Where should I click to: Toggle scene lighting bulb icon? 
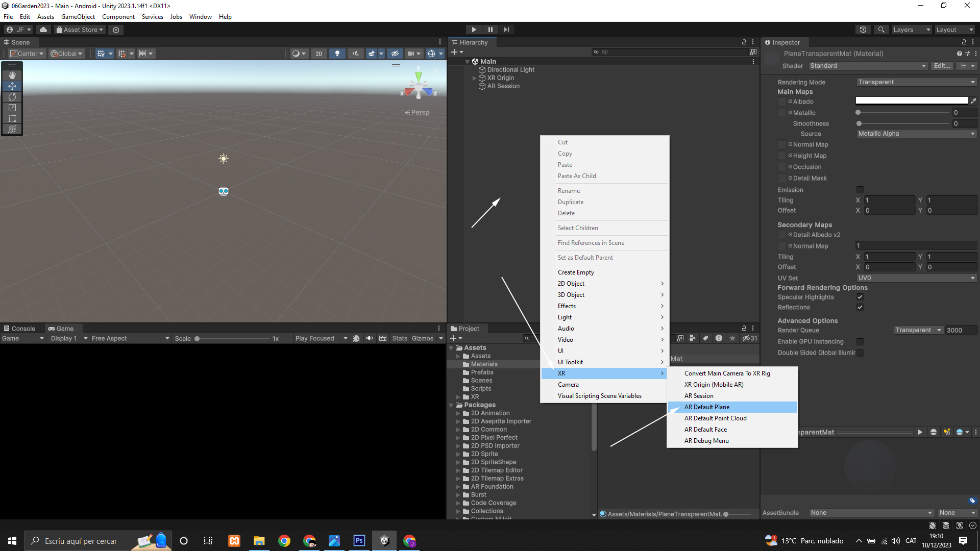click(x=337, y=54)
